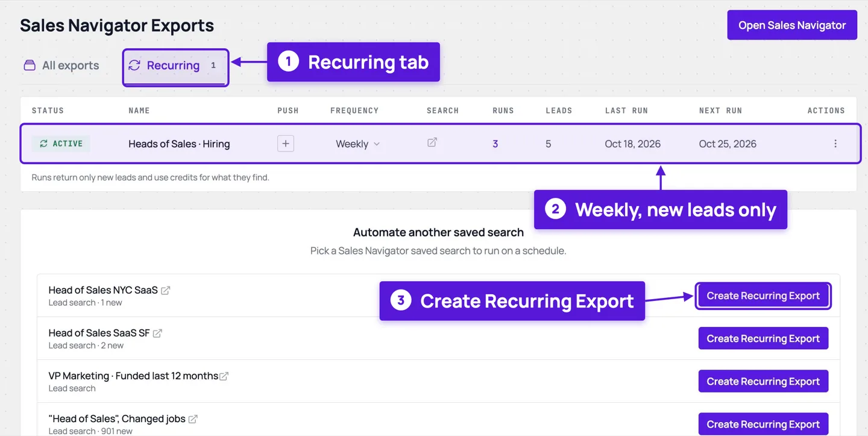Image resolution: width=868 pixels, height=436 pixels.
Task: Select the VP Marketing · Funded last 12 months name
Action: click(x=133, y=376)
